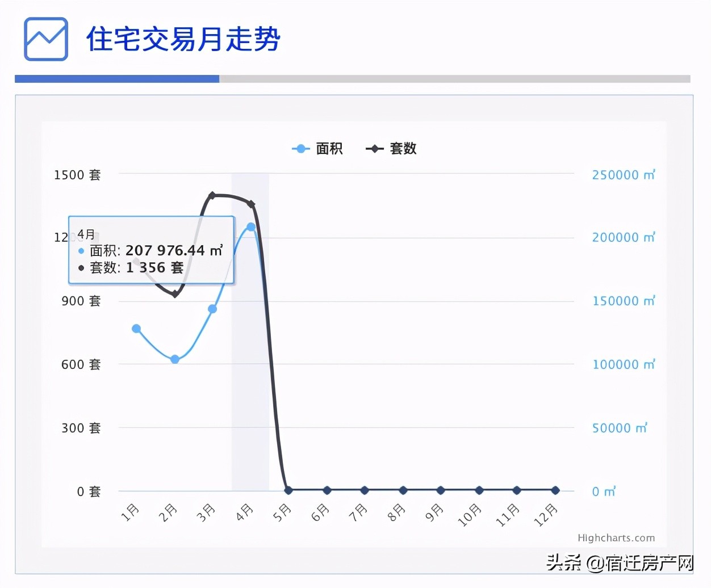Click the blue 面积 legend dot marker
The width and height of the screenshot is (711, 588).
[299, 148]
